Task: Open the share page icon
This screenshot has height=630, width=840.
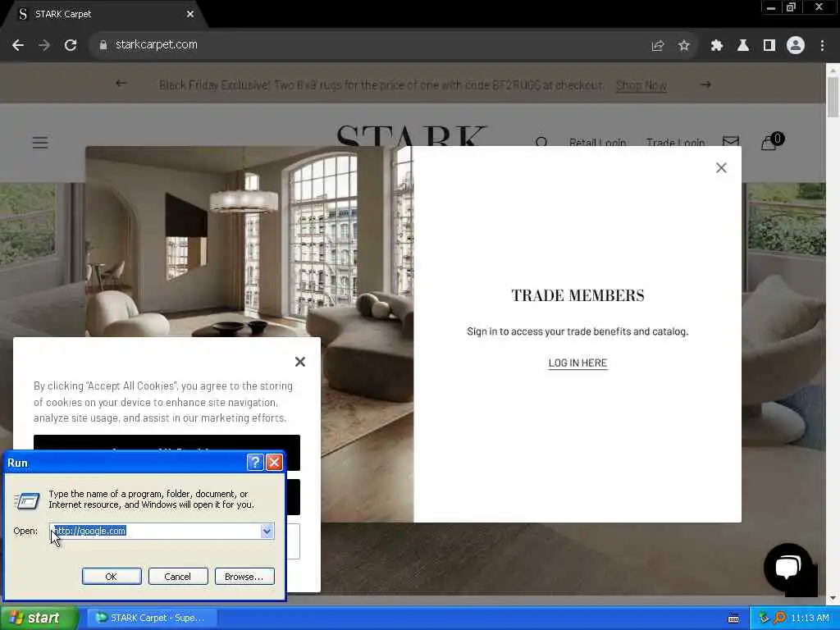Action: 657,46
